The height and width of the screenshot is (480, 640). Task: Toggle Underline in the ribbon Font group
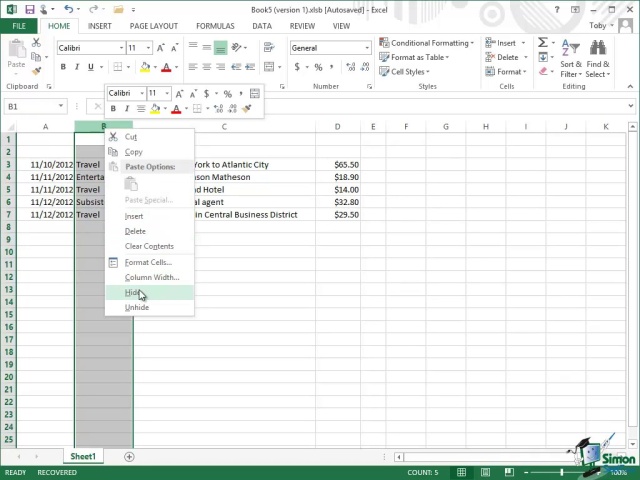pos(89,67)
